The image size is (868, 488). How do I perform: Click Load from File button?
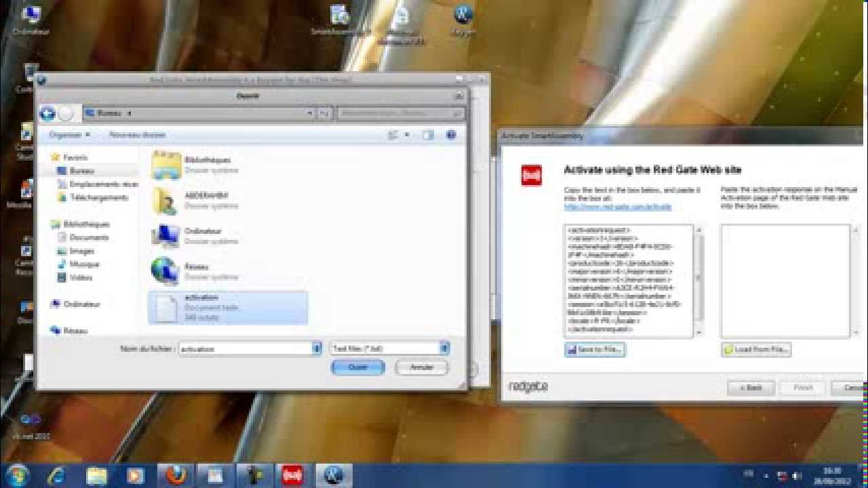[x=756, y=350]
